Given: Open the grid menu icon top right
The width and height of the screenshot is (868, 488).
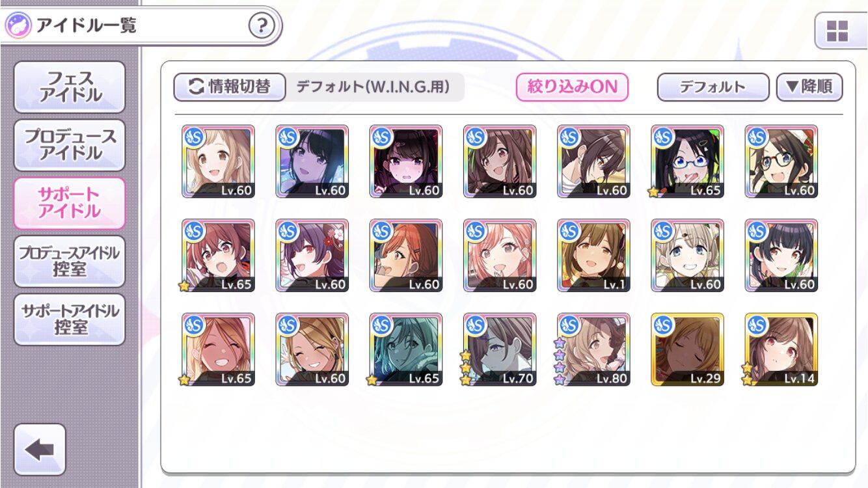Looking at the screenshot, I should [837, 30].
